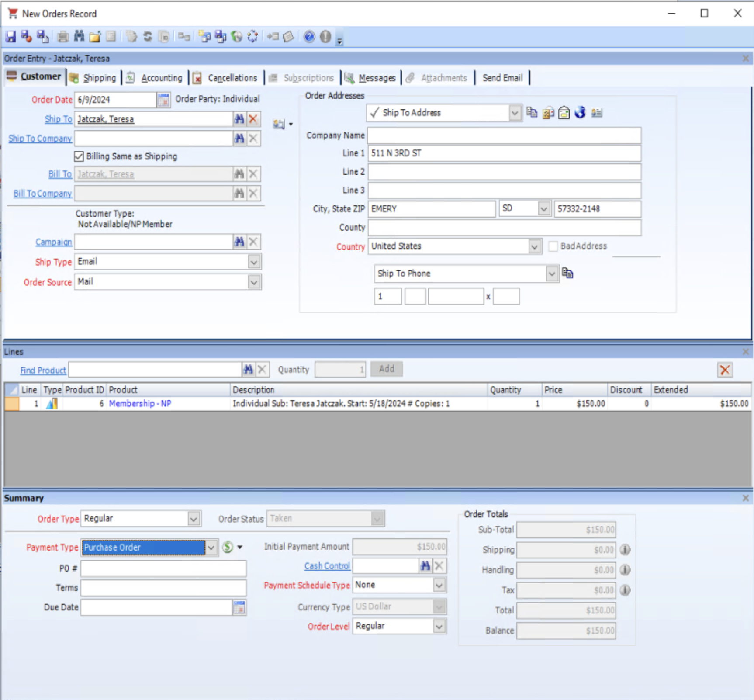Click the globe icon beside Ship To Address
This screenshot has width=754, height=700.
[580, 113]
